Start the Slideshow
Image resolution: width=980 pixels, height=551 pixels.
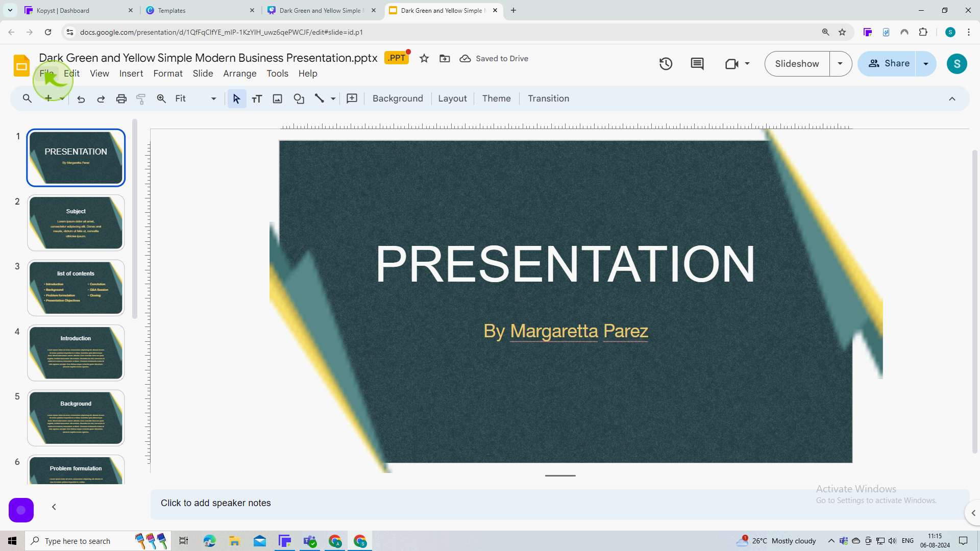tap(797, 64)
